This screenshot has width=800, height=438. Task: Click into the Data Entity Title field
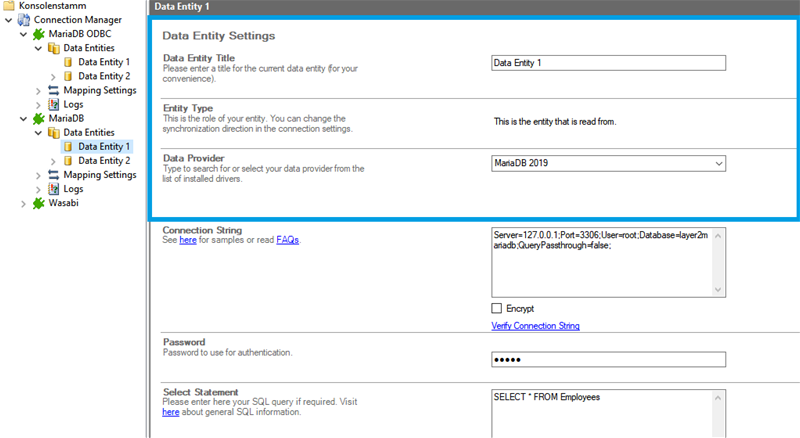pos(608,62)
